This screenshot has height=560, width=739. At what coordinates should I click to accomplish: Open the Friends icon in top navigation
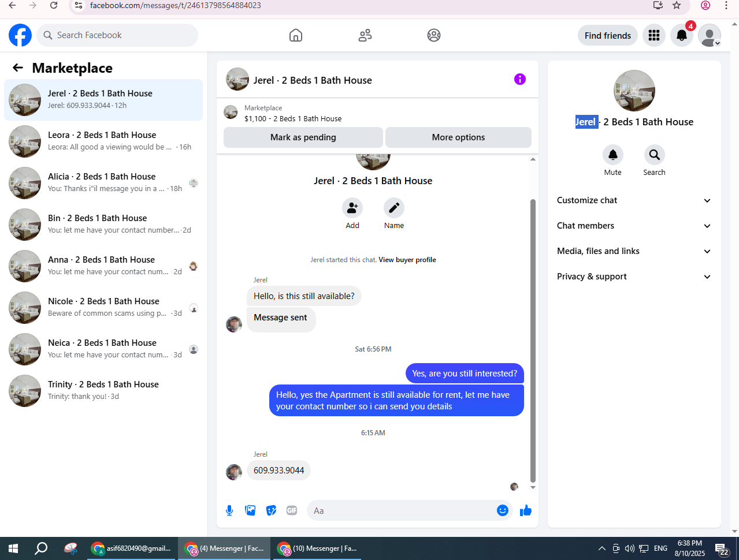point(365,35)
